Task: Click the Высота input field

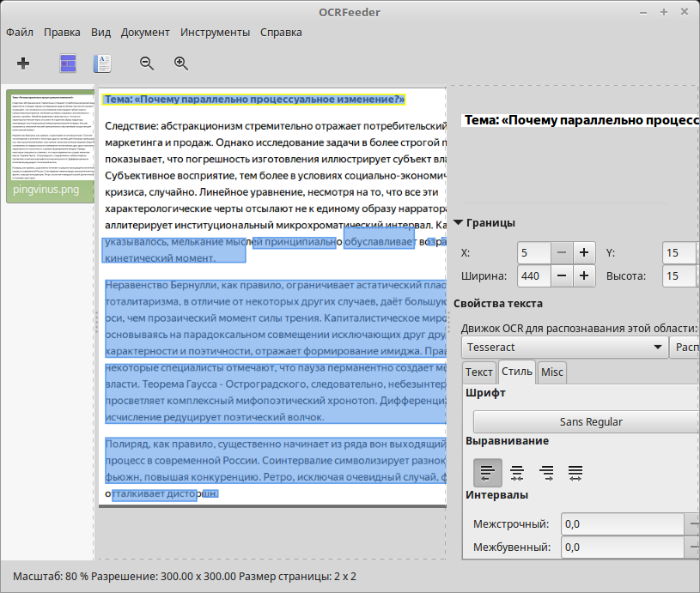Action: (679, 276)
